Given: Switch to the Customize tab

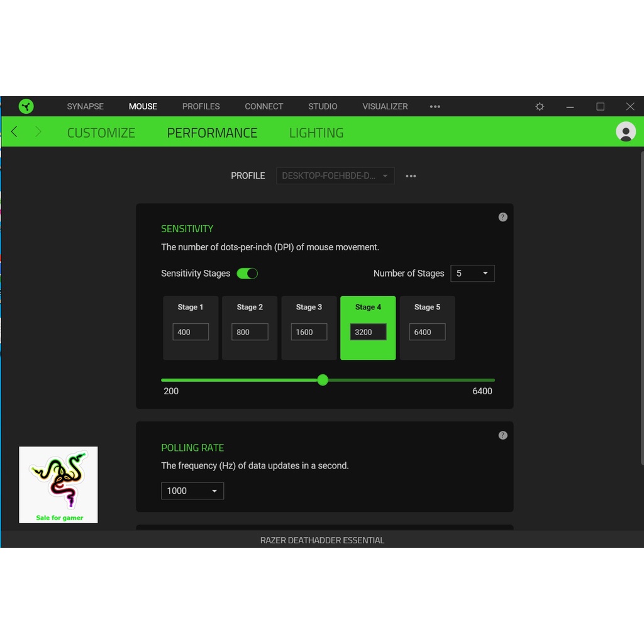Looking at the screenshot, I should (x=101, y=133).
